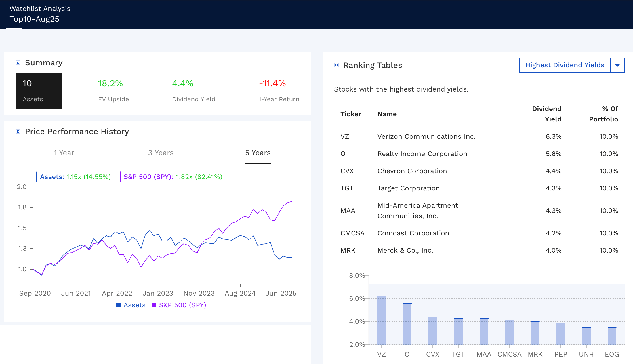This screenshot has height=364, width=633.
Task: Click the VZ bar in yield chart
Action: tap(382, 320)
